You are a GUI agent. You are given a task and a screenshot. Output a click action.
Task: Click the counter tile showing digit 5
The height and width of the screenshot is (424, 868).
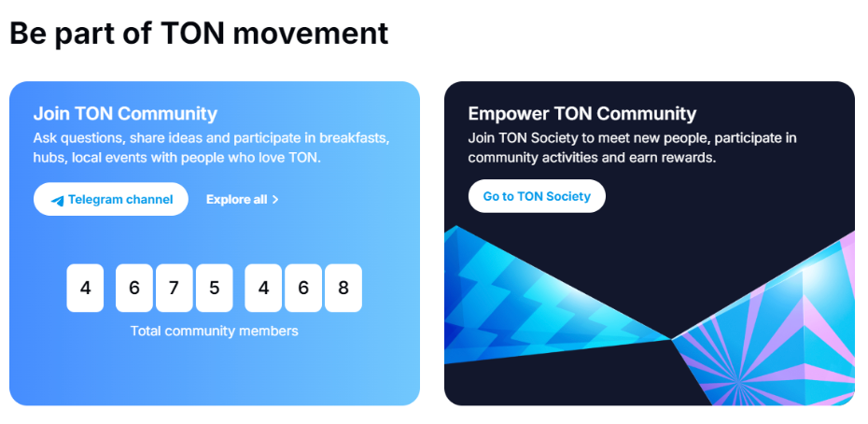215,289
